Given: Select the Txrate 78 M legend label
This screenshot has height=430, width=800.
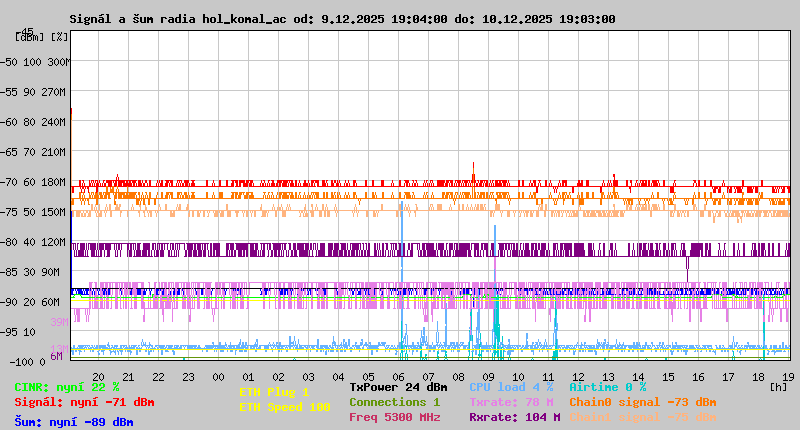Looking at the screenshot, I should coord(511,402).
